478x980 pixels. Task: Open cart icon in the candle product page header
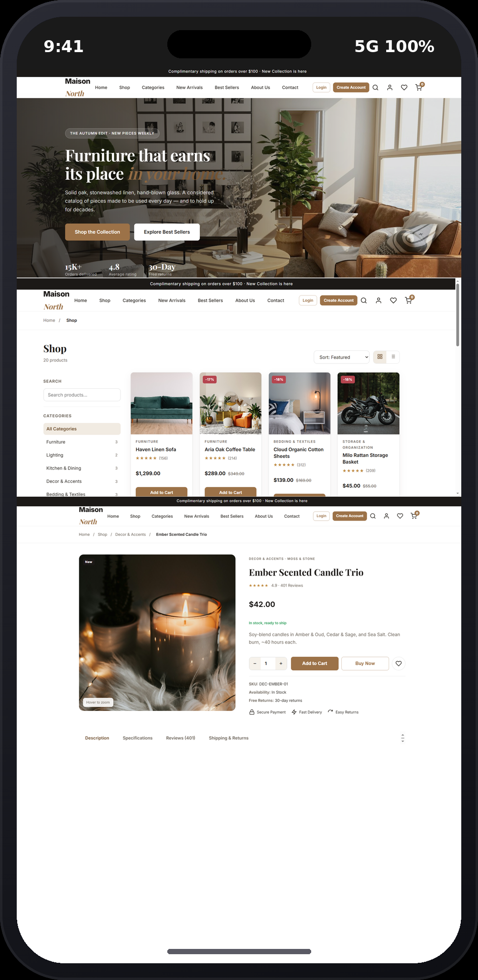pos(414,516)
